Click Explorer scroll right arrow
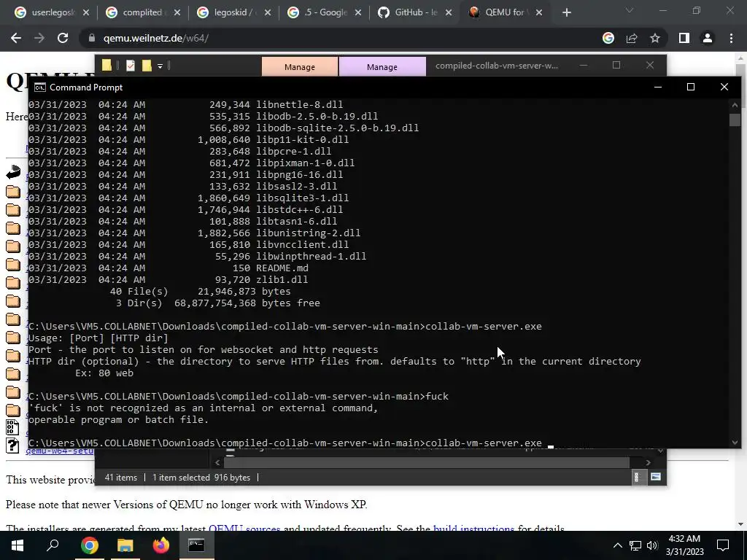 648,462
